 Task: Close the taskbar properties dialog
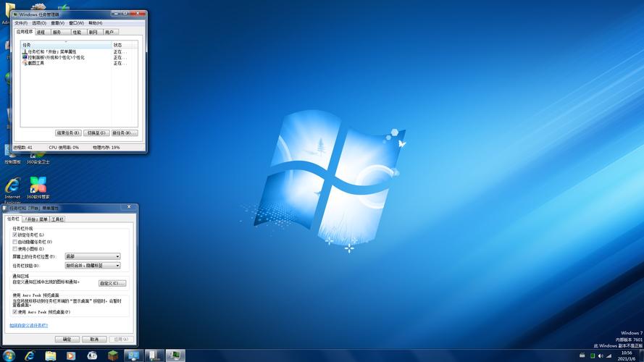click(x=129, y=207)
